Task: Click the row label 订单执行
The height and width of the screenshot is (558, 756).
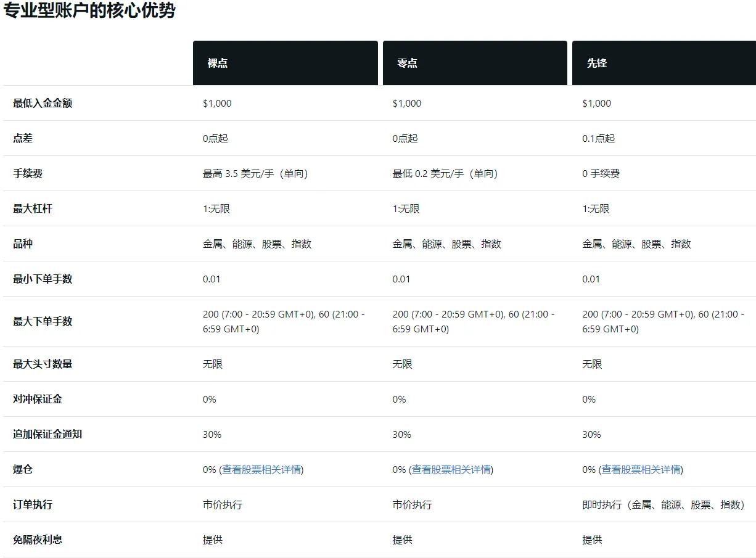Action: [33, 504]
